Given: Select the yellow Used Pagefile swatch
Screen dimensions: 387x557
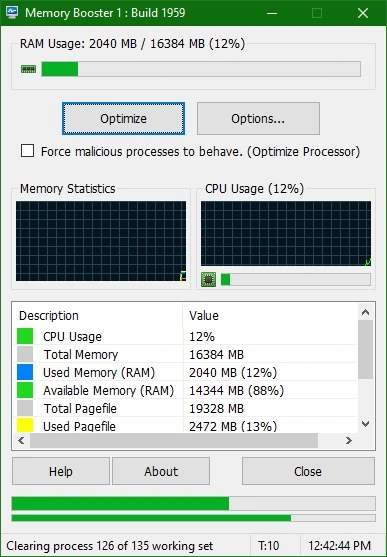Looking at the screenshot, I should pos(25,425).
